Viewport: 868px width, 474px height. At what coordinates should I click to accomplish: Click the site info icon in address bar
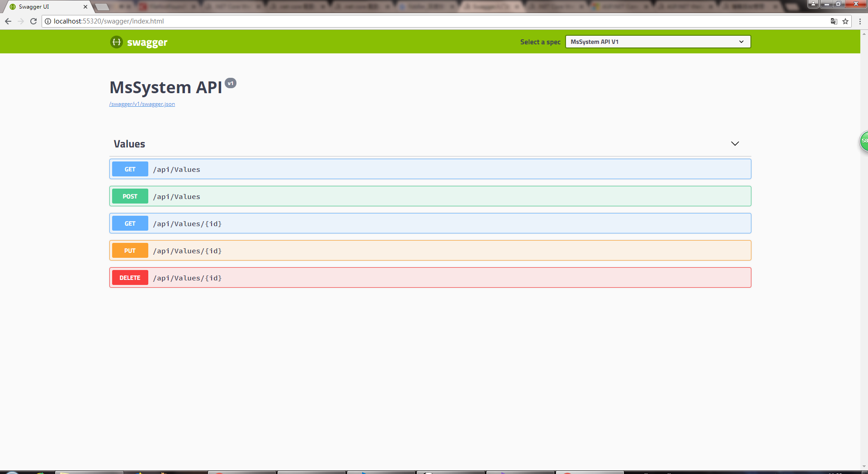[x=48, y=21]
